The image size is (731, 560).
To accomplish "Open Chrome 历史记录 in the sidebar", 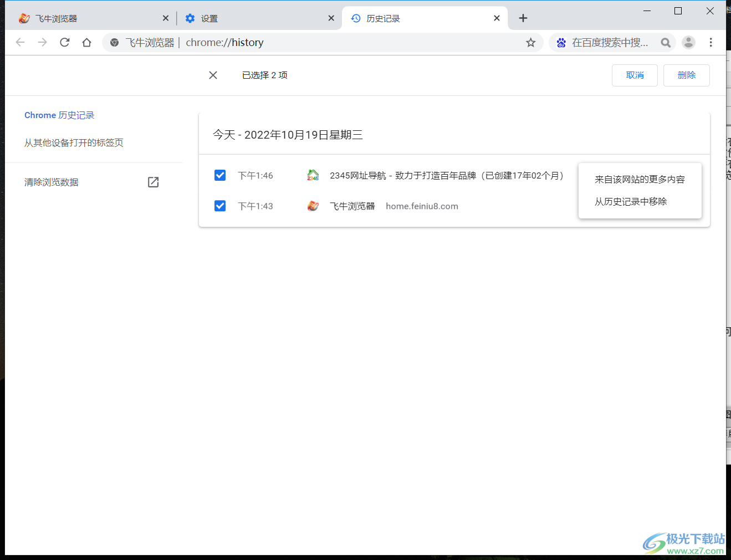I will pyautogui.click(x=59, y=115).
